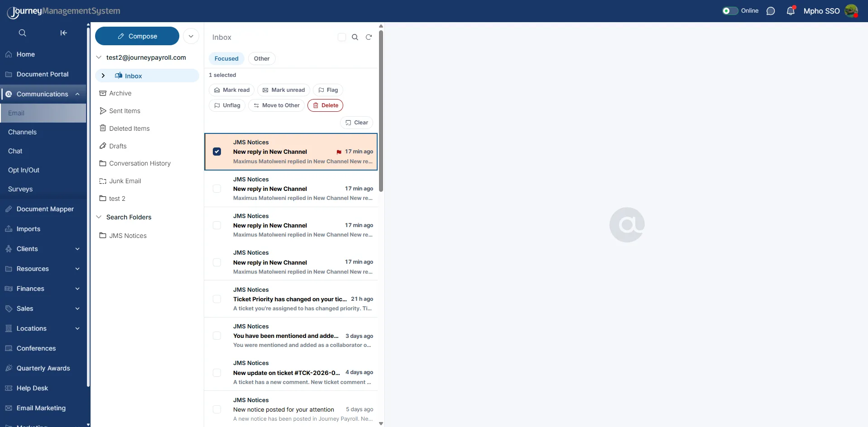Open the test 2 folder
Screen dimensions: 868x427
[112, 199]
